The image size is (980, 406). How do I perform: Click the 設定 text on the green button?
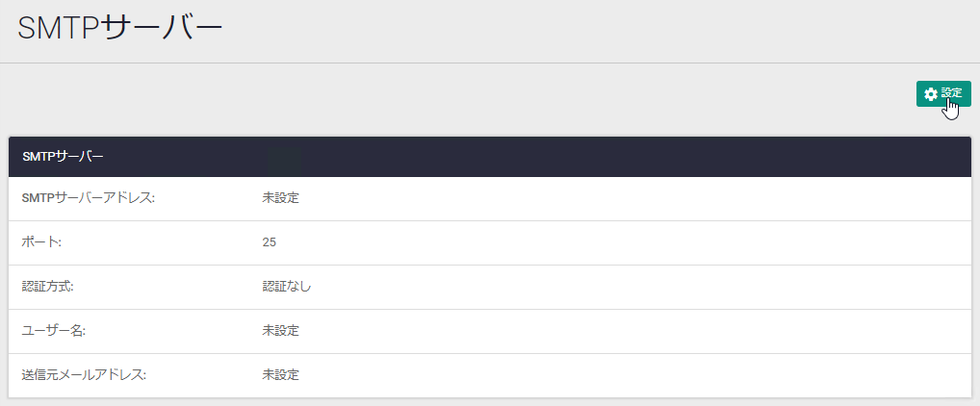coord(952,93)
